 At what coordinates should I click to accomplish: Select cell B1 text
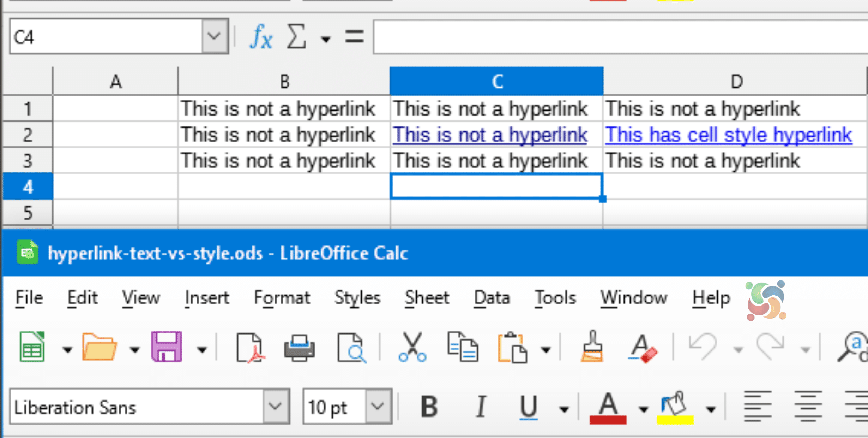point(278,109)
